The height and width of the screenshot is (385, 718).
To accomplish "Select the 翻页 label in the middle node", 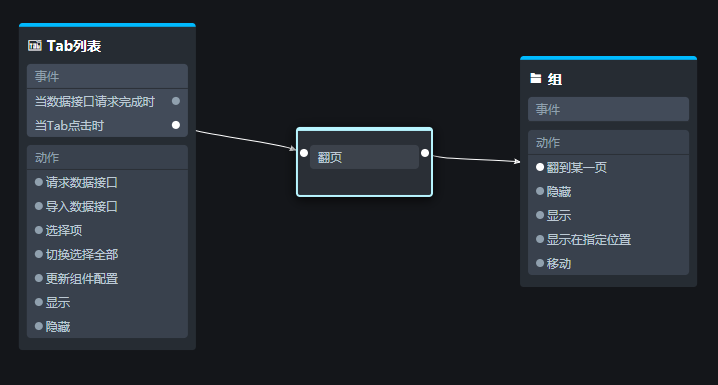I will 330,157.
